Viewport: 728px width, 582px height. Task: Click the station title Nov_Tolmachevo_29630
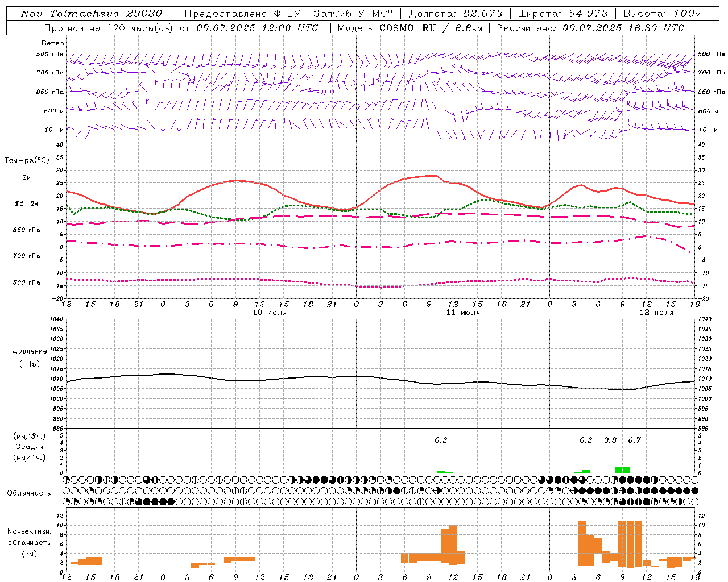(x=91, y=14)
